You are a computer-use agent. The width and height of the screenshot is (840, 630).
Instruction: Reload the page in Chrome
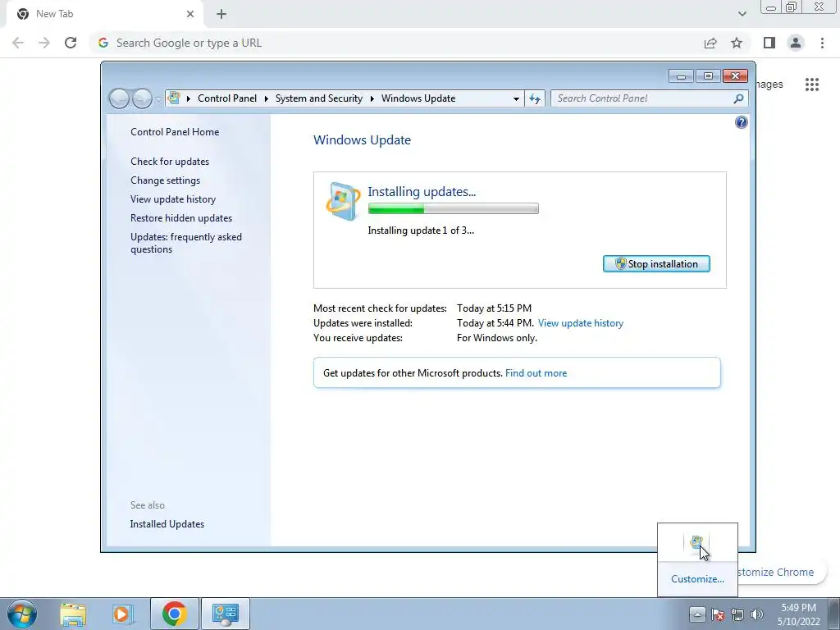tap(71, 43)
